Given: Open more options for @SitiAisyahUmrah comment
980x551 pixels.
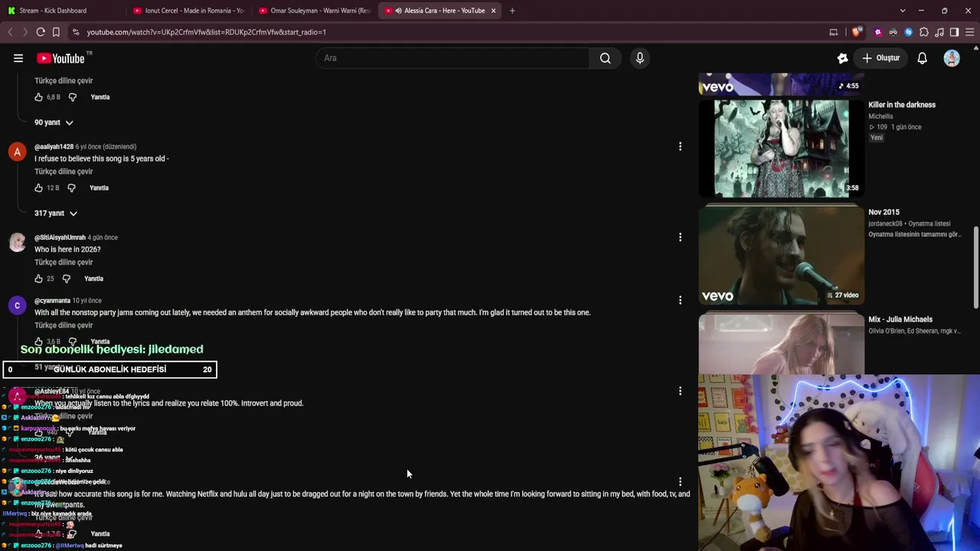Looking at the screenshot, I should click(680, 237).
